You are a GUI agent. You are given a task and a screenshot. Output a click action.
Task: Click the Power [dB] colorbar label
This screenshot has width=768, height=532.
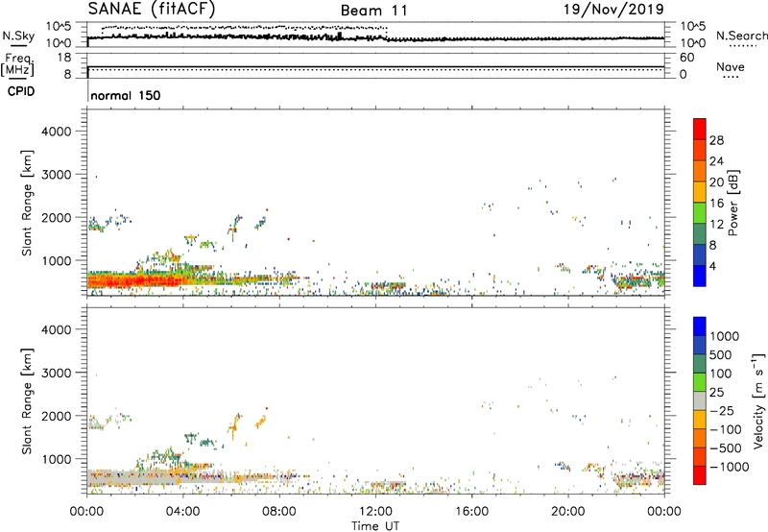[732, 203]
